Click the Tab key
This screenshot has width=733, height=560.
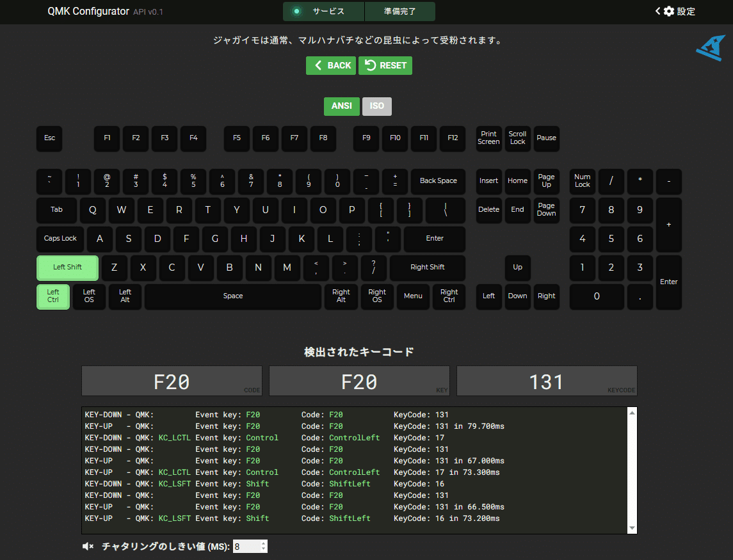tap(56, 210)
